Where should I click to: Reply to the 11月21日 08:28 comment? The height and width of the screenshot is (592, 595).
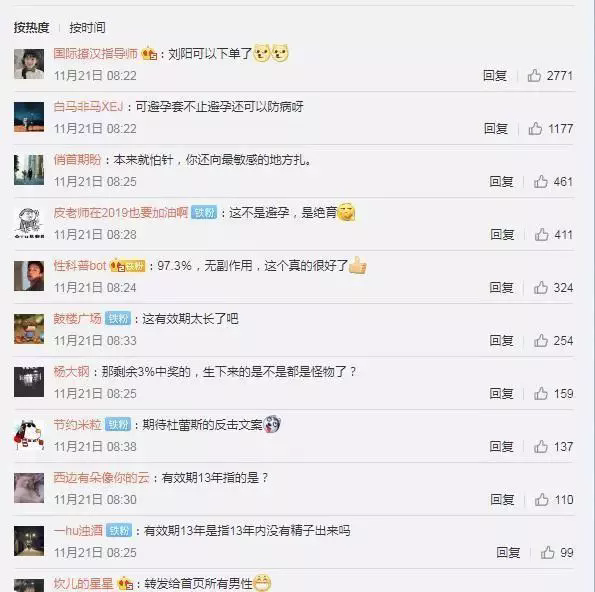pos(502,235)
